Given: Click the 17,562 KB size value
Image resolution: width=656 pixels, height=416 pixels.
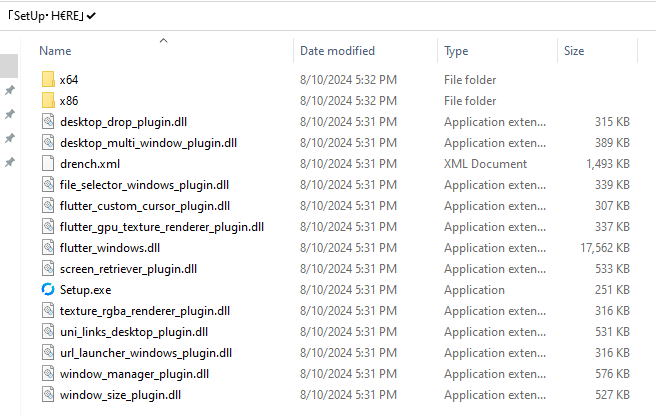Looking at the screenshot, I should (x=605, y=248).
